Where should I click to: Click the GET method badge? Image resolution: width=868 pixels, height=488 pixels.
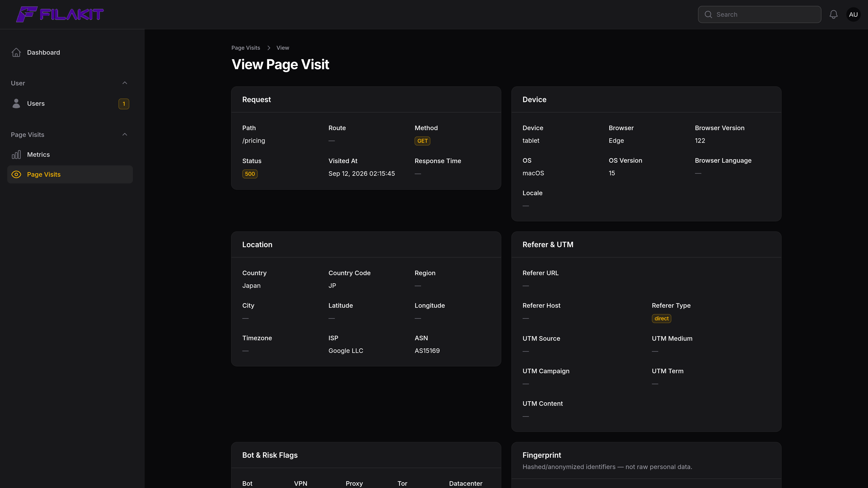click(x=422, y=141)
